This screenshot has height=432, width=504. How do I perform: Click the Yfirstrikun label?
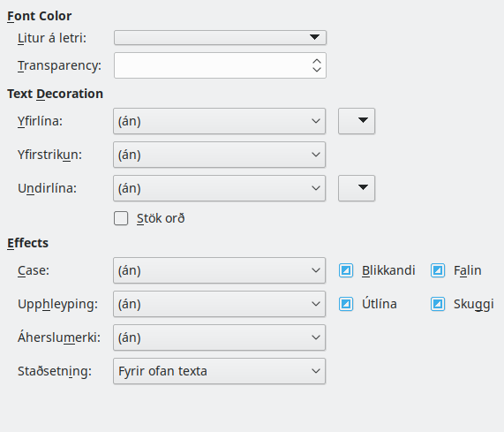pyautogui.click(x=49, y=155)
